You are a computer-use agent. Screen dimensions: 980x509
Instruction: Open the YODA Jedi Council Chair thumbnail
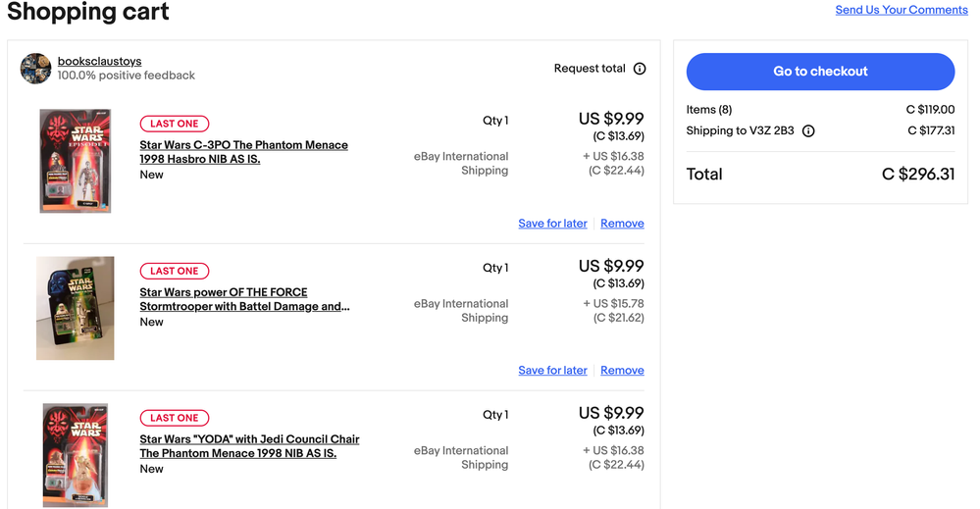[x=75, y=455]
